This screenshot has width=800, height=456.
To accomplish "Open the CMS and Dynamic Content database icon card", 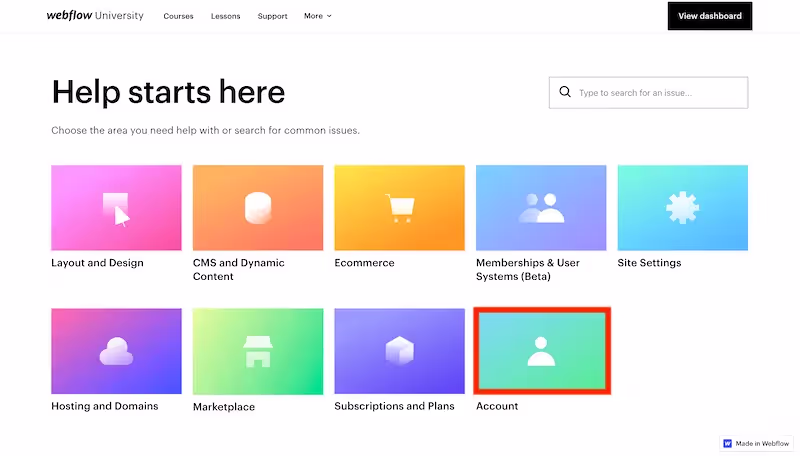I will pyautogui.click(x=258, y=208).
